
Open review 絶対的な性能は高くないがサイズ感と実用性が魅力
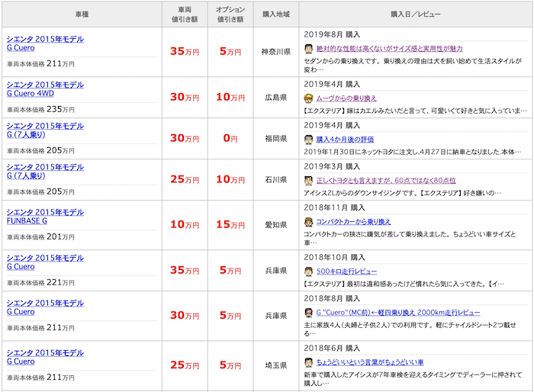pyautogui.click(x=390, y=49)
